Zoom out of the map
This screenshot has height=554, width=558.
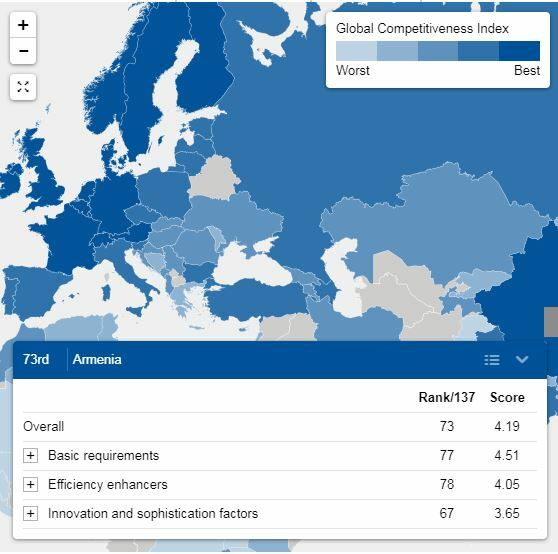(23, 51)
